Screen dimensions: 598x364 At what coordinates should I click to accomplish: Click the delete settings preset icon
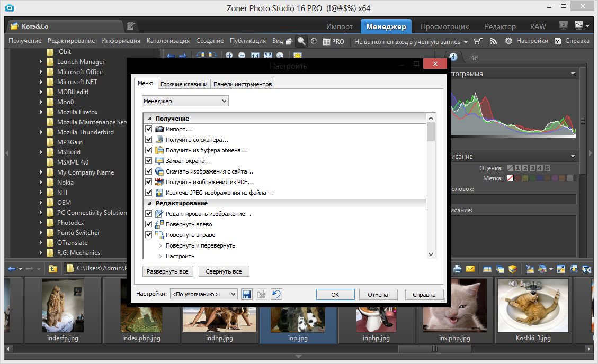[x=261, y=294]
